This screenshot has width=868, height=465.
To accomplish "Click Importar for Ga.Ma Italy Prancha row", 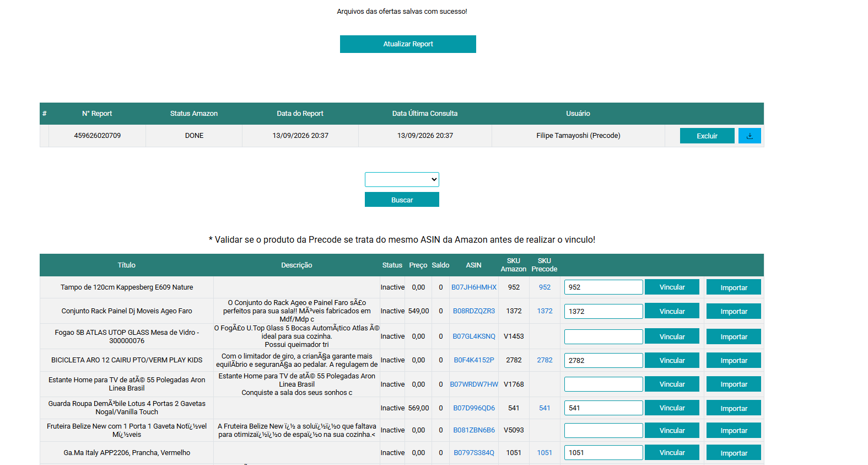I will pos(734,453).
